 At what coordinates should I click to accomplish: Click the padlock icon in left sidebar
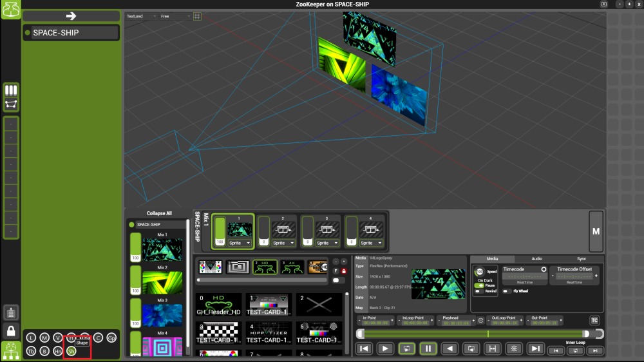pos(11,331)
